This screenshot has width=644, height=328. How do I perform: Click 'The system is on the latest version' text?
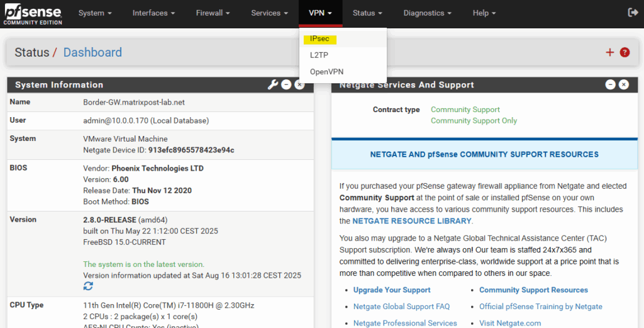(x=144, y=264)
